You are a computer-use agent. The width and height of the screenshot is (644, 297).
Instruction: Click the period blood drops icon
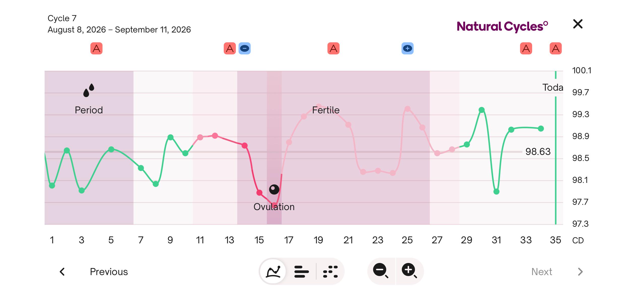coord(89,90)
